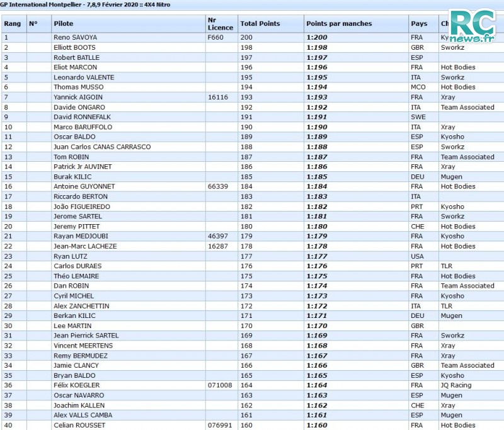Click pilot name Théo LEMAIRE
Viewport: 504px width, 430px height.
click(x=76, y=276)
